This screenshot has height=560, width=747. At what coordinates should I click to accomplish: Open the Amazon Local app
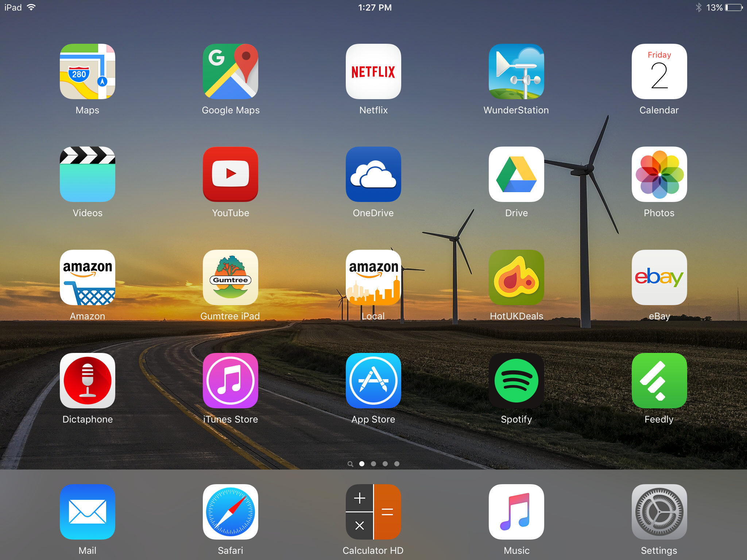point(373,277)
